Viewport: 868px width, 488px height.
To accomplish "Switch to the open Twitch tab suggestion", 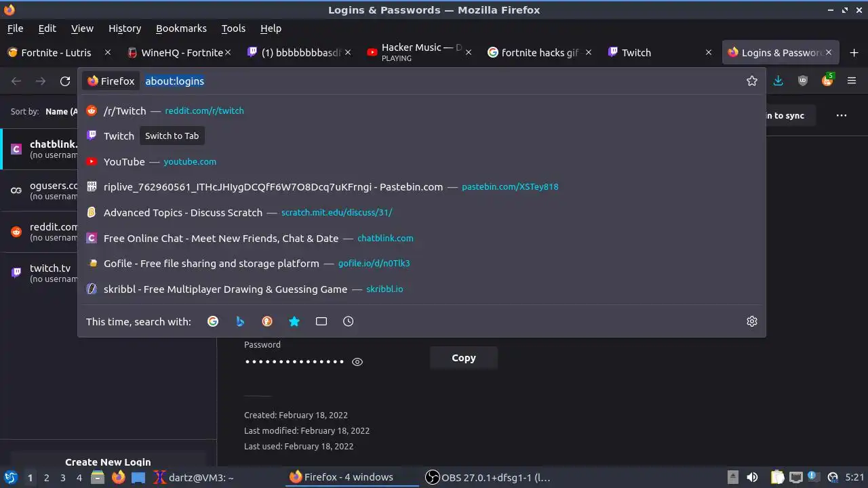I will click(x=422, y=136).
